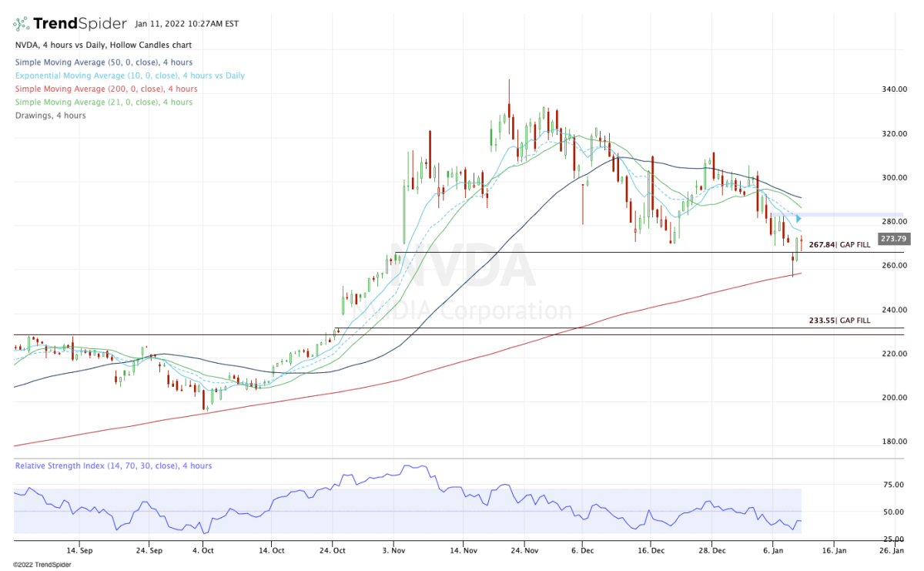Click the 26. Jan date label

click(x=892, y=551)
